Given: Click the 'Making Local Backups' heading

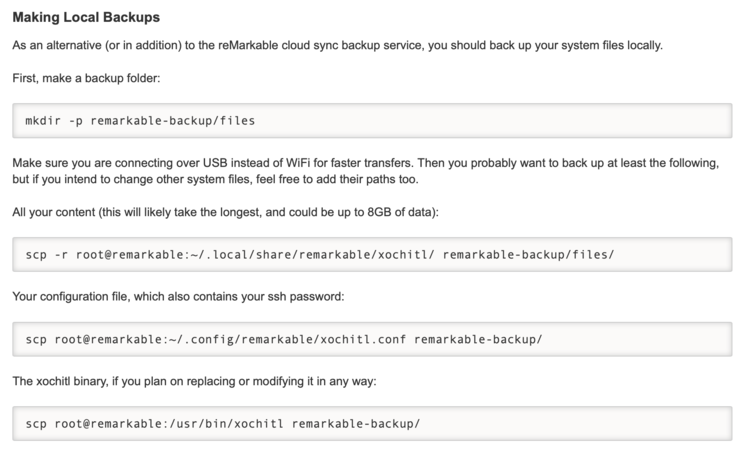Looking at the screenshot, I should pos(85,18).
